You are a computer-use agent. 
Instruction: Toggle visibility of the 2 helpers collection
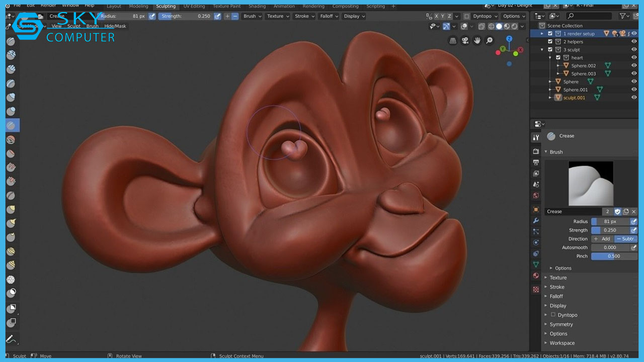pyautogui.click(x=634, y=42)
